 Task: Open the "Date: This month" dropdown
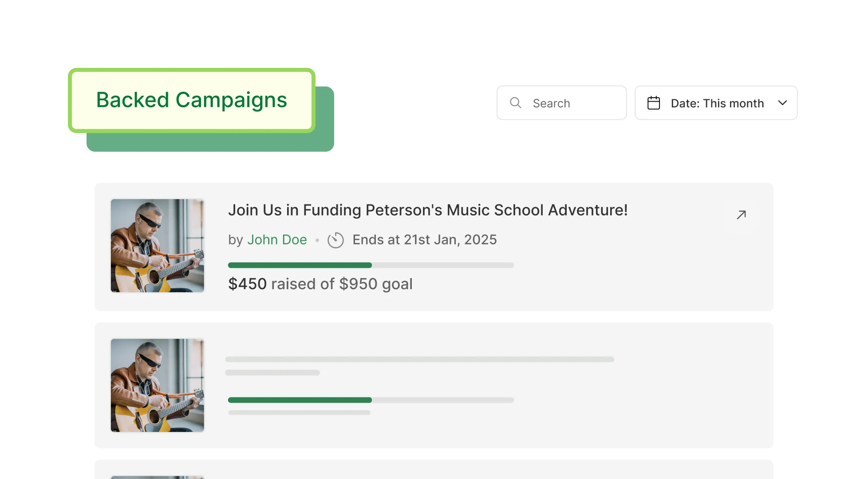[717, 103]
